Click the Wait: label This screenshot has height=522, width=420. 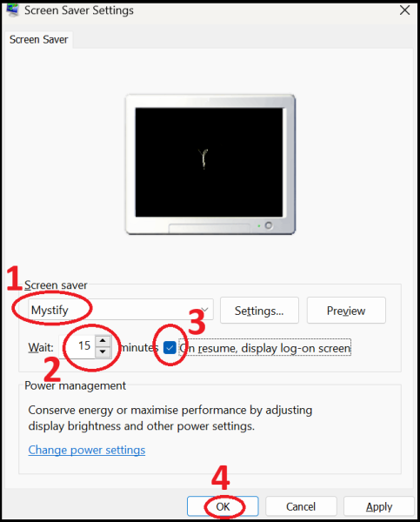[41, 347]
